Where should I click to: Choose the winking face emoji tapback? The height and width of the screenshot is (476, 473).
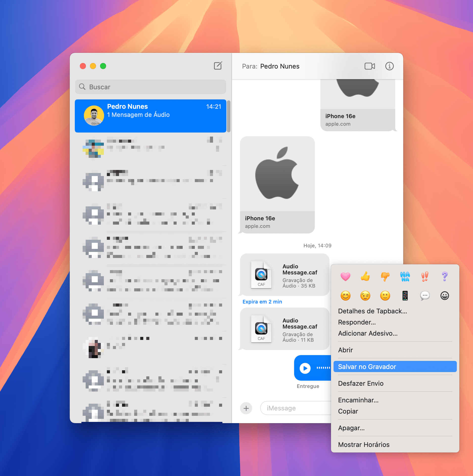pyautogui.click(x=365, y=295)
